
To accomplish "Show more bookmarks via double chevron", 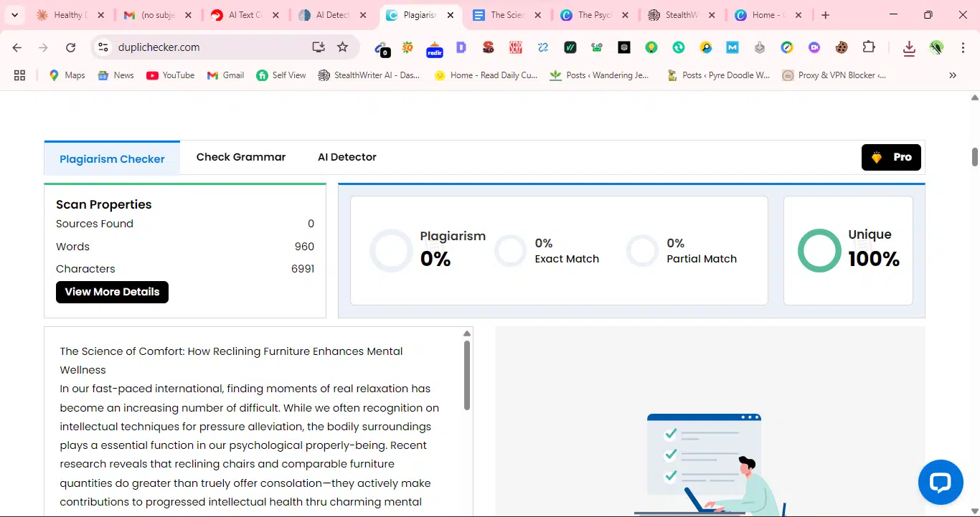I will click(x=953, y=75).
